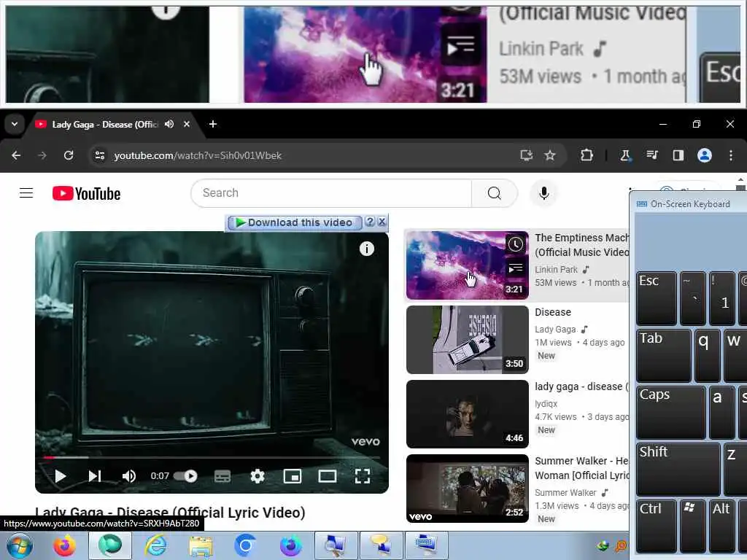Screen dimensions: 747x560
Task: Open help on download bar question icon
Action: pos(370,222)
